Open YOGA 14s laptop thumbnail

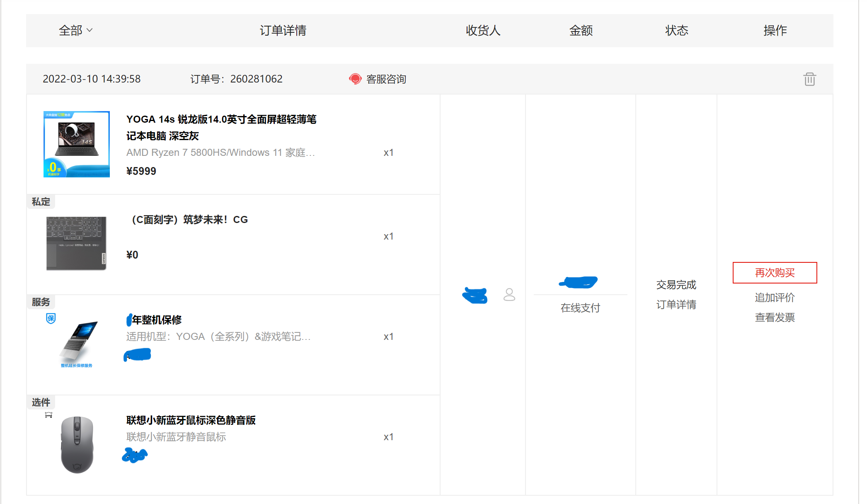[77, 144]
